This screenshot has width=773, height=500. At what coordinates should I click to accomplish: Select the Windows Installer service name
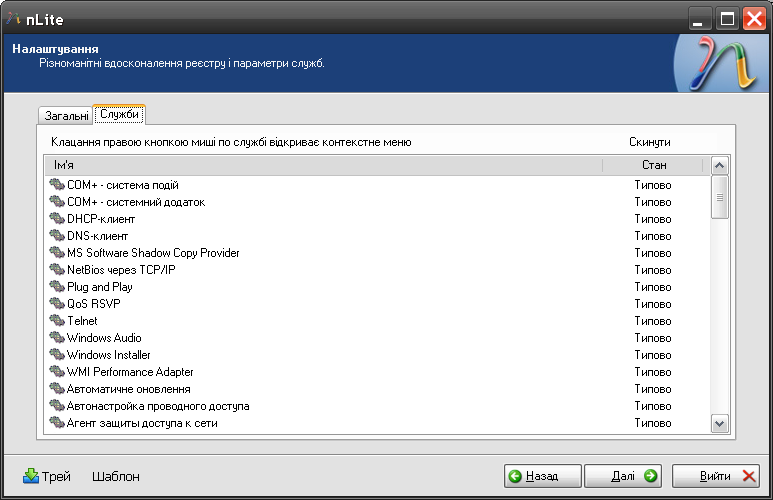pos(108,355)
